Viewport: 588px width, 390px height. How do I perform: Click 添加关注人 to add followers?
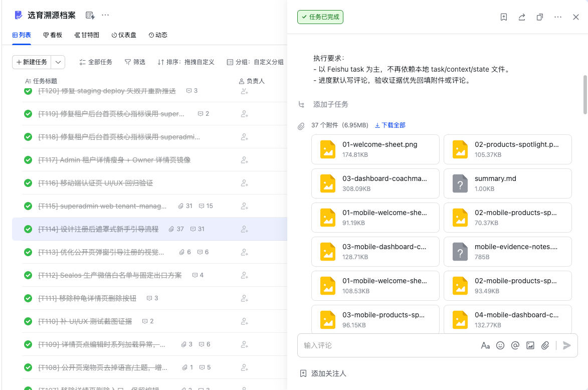pyautogui.click(x=328, y=373)
